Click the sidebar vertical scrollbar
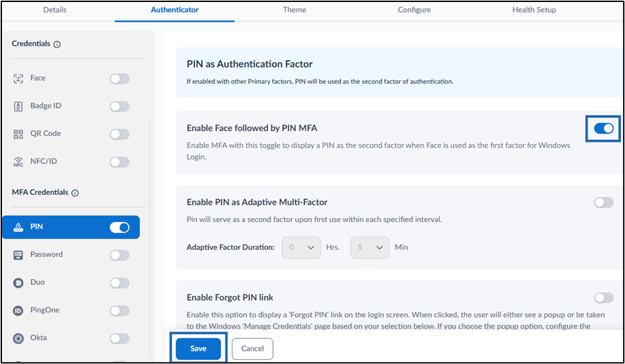Viewport: 625px width, 364px height. click(150, 237)
